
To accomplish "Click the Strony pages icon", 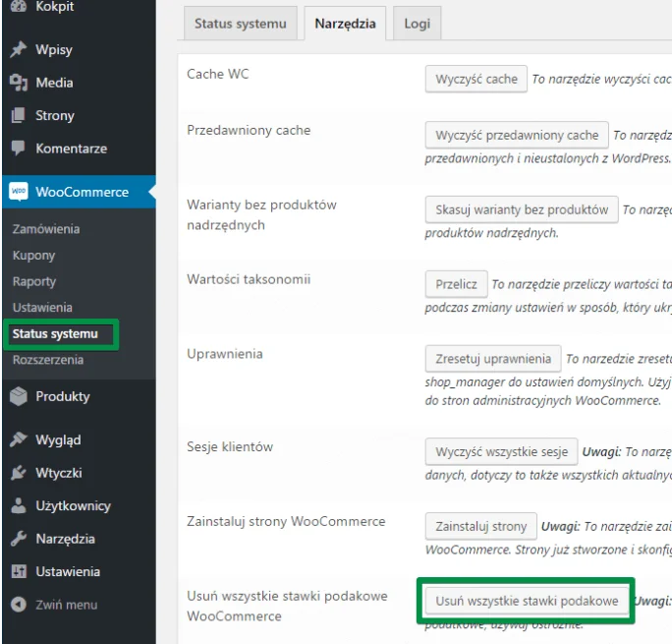I will [x=19, y=115].
